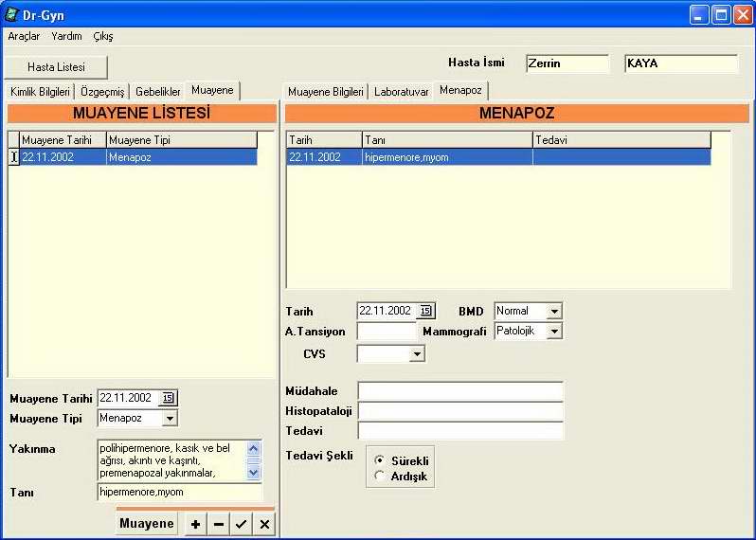Viewport: 756px width, 540px height.
Task: Click the X icon to cancel changes
Action: 264,524
